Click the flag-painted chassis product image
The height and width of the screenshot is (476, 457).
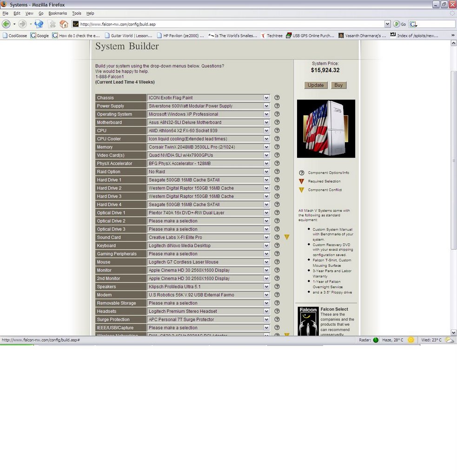326,129
